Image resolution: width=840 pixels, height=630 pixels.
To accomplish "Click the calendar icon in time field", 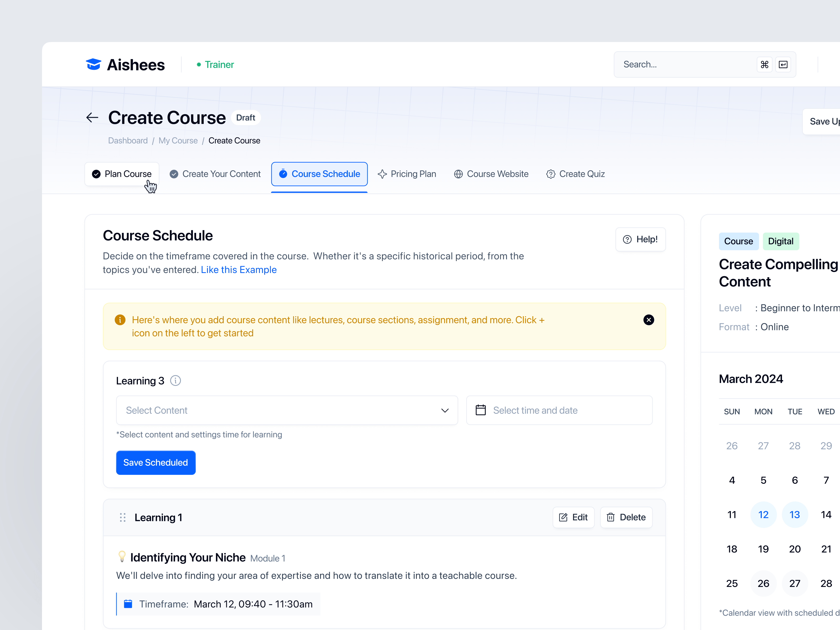I will point(481,410).
